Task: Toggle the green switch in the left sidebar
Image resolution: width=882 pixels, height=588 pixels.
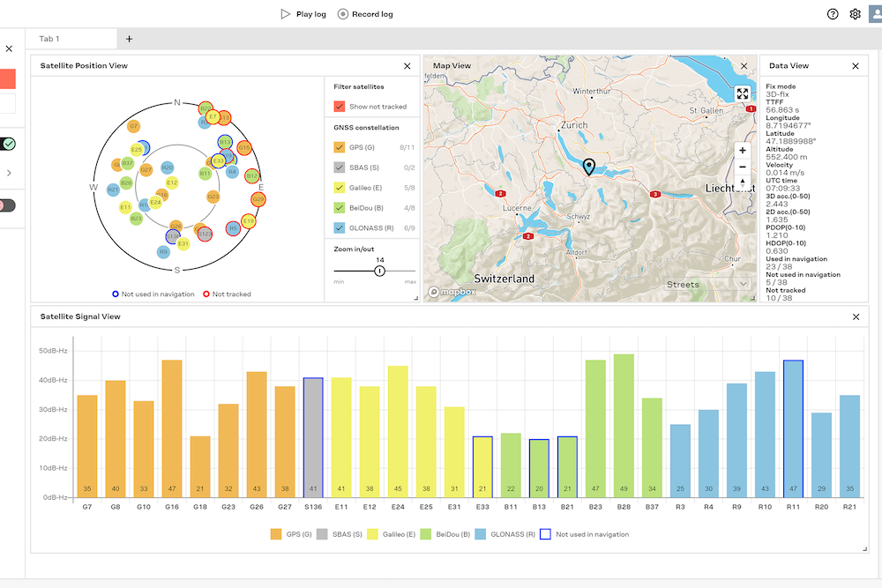Action: pos(9,143)
